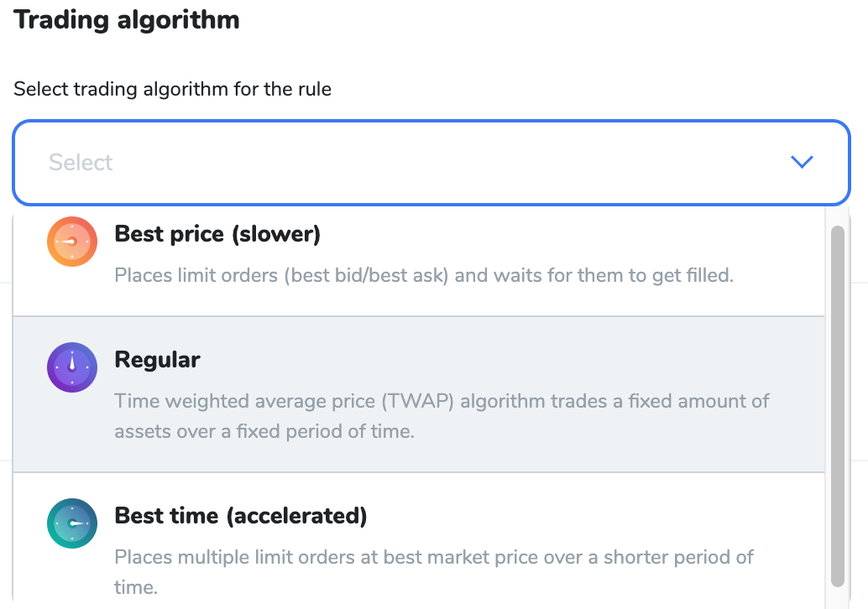
Task: Click the dropdown list scrollbar thumb
Action: (838, 406)
